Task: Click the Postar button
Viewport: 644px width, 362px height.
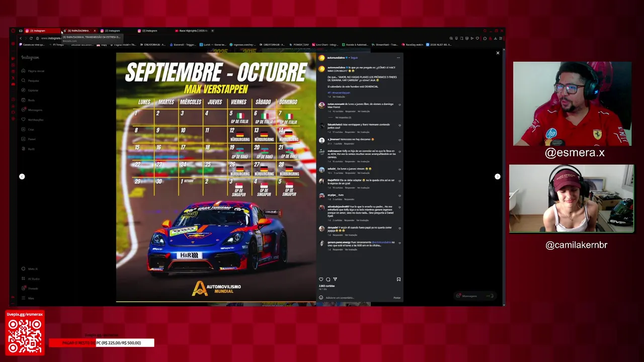Action: pos(397,298)
